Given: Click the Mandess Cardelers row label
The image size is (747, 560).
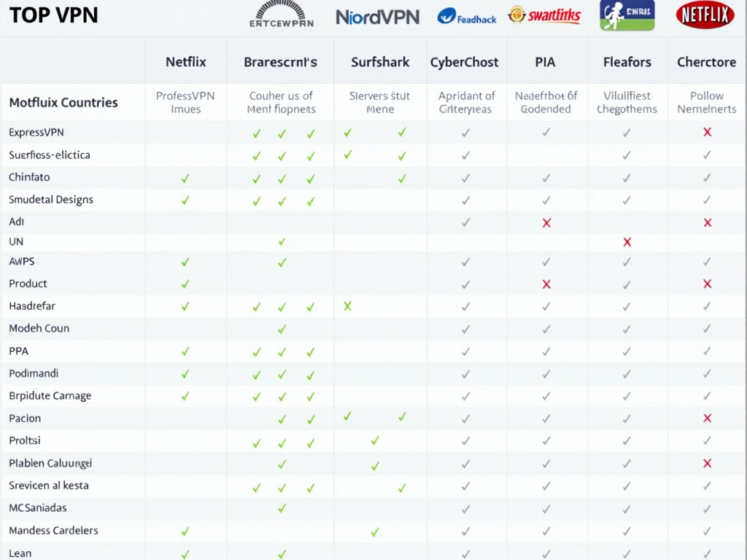Looking at the screenshot, I should pos(53,531).
